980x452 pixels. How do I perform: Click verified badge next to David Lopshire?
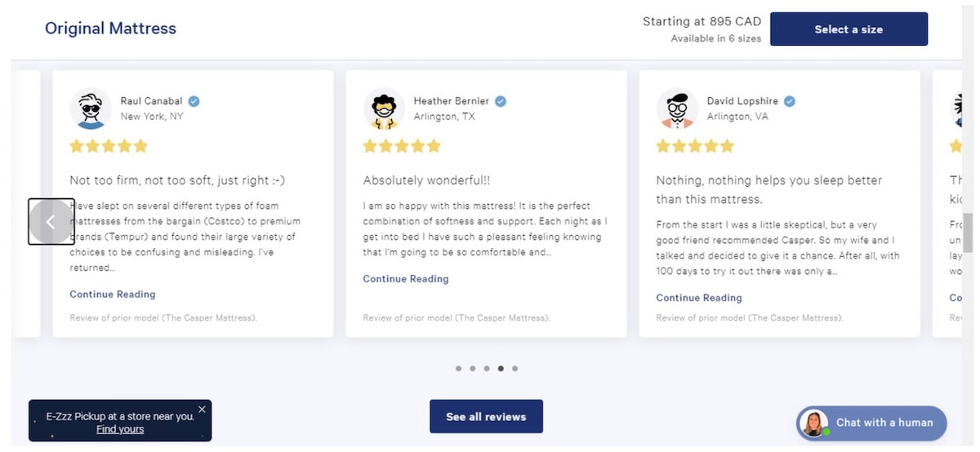click(x=790, y=101)
